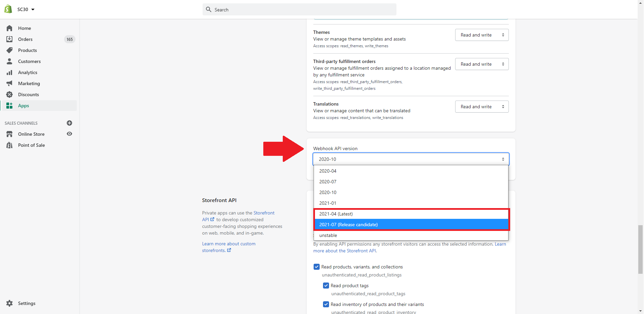Click the Apps grid icon

tap(9, 106)
